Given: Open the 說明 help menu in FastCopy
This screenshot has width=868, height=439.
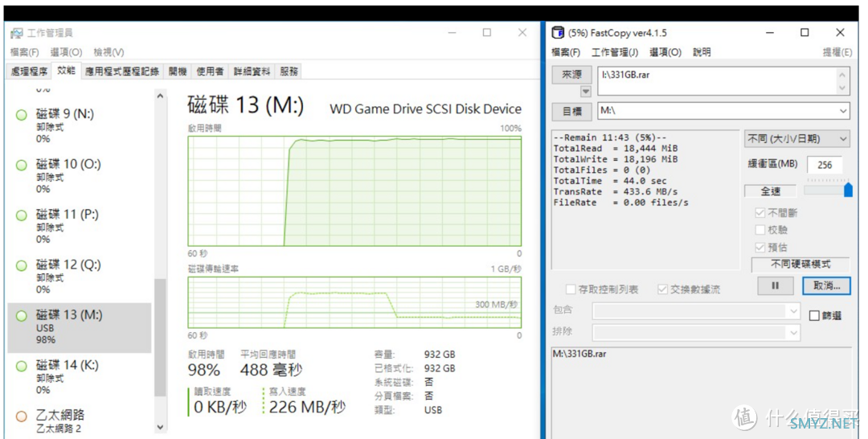Looking at the screenshot, I should click(702, 52).
